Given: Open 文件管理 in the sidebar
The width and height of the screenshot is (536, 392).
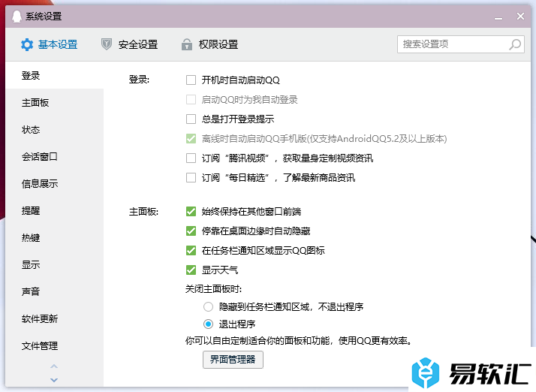Looking at the screenshot, I should (55, 346).
